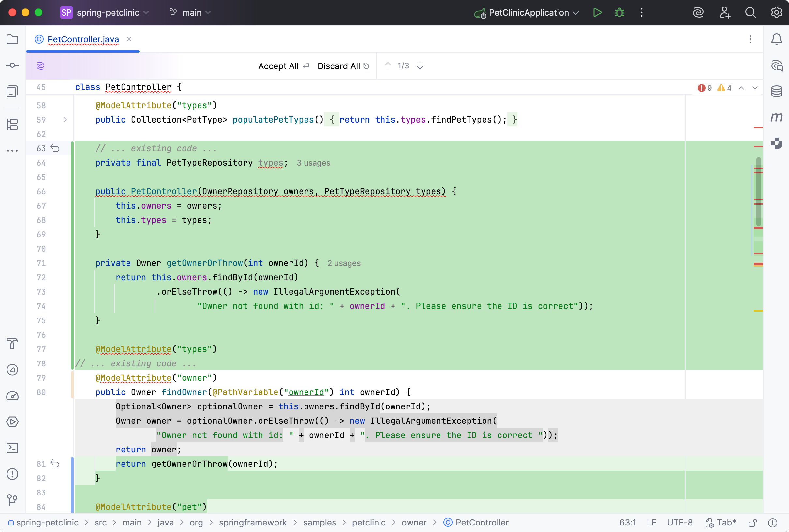789x532 pixels.
Task: Navigate via the petclinic breadcrumb item
Action: point(368,523)
